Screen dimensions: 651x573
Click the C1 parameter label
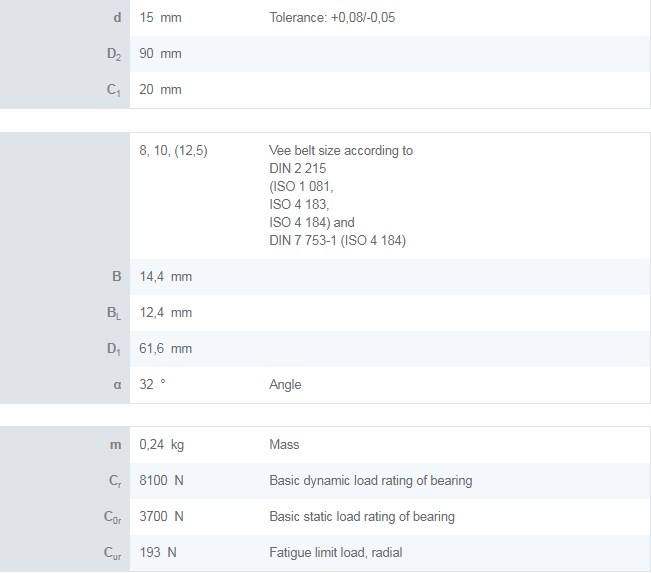point(114,90)
